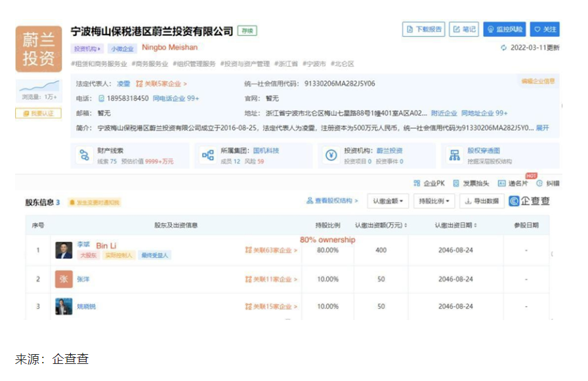
Task: Select the #商务服务业 hashtag
Action: click(x=150, y=64)
